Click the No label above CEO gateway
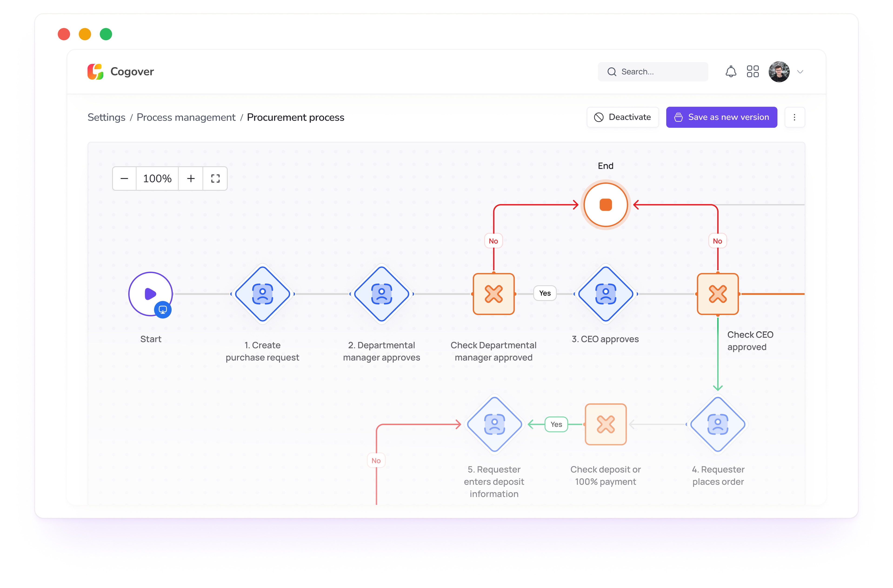Screen dimensions: 893x588 coord(717,241)
